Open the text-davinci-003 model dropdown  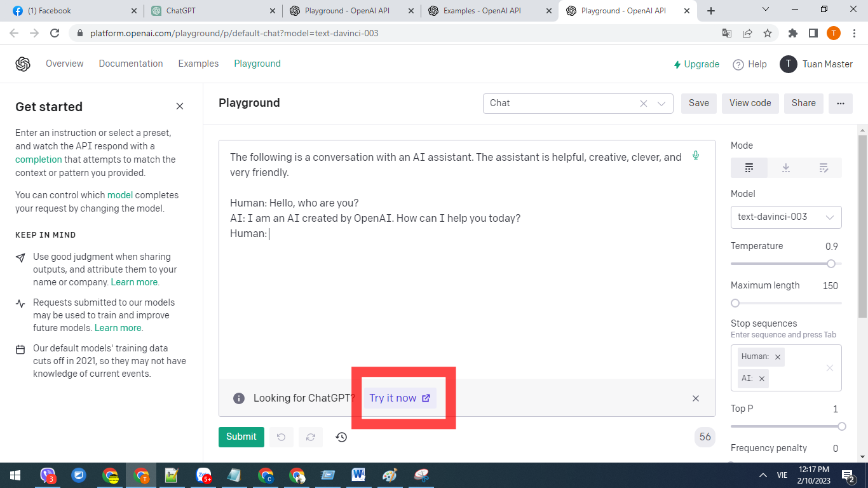coord(786,217)
